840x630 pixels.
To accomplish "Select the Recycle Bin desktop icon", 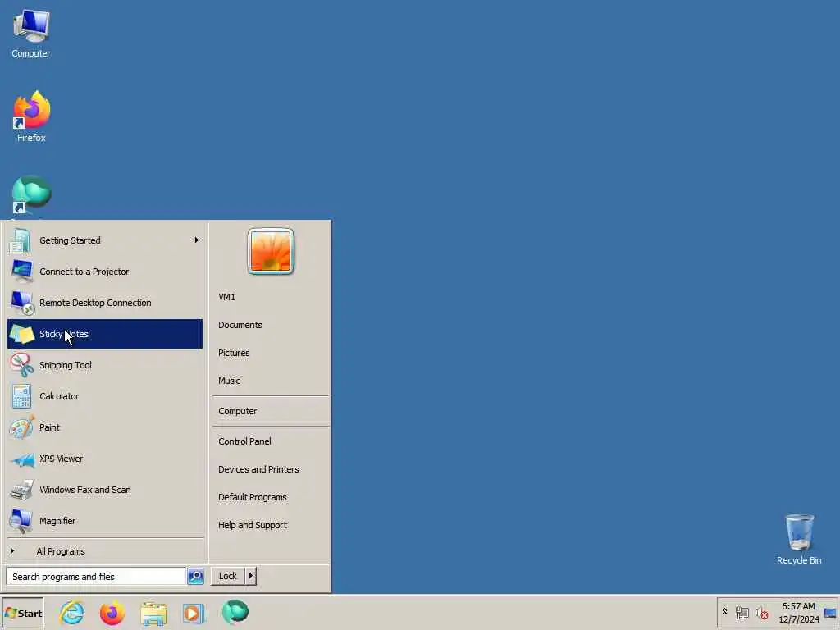I will pos(799,540).
